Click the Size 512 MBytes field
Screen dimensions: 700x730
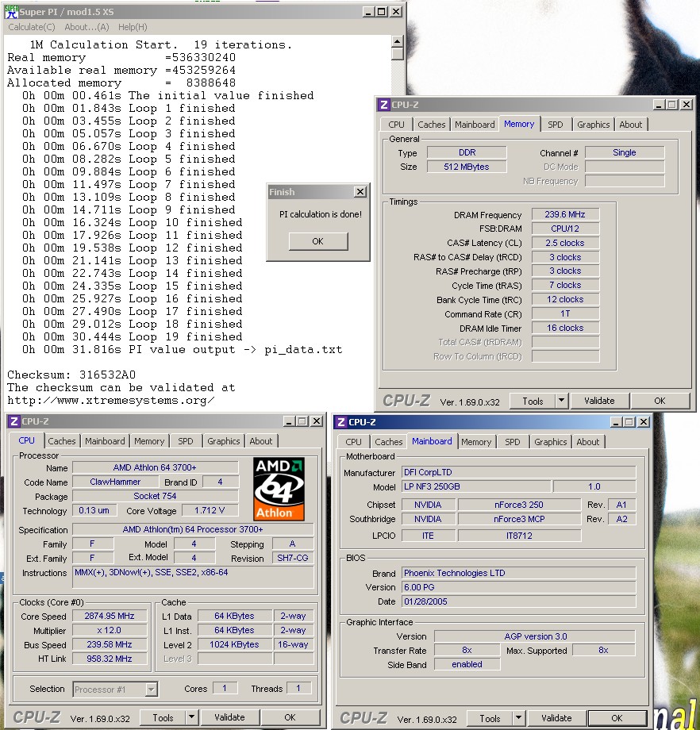(467, 167)
